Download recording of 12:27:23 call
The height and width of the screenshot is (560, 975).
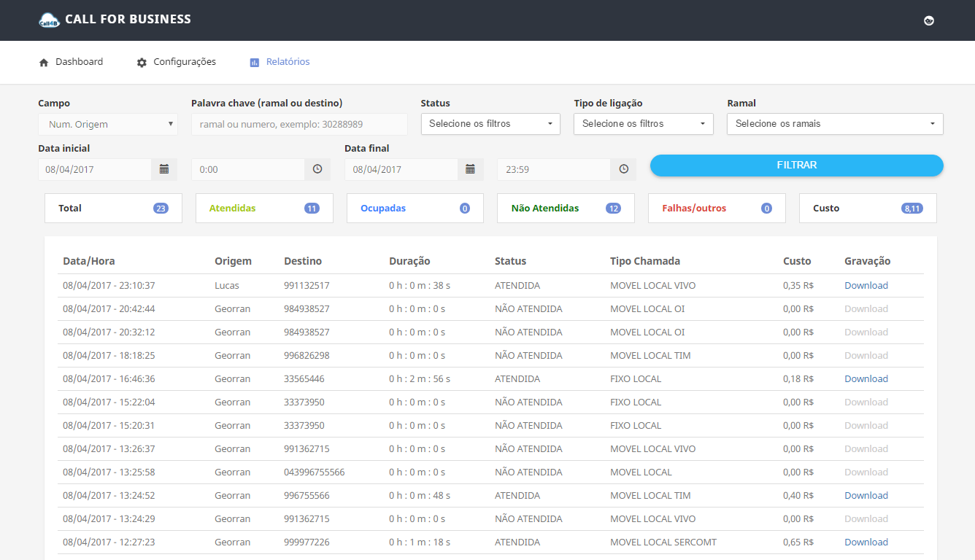(x=866, y=542)
